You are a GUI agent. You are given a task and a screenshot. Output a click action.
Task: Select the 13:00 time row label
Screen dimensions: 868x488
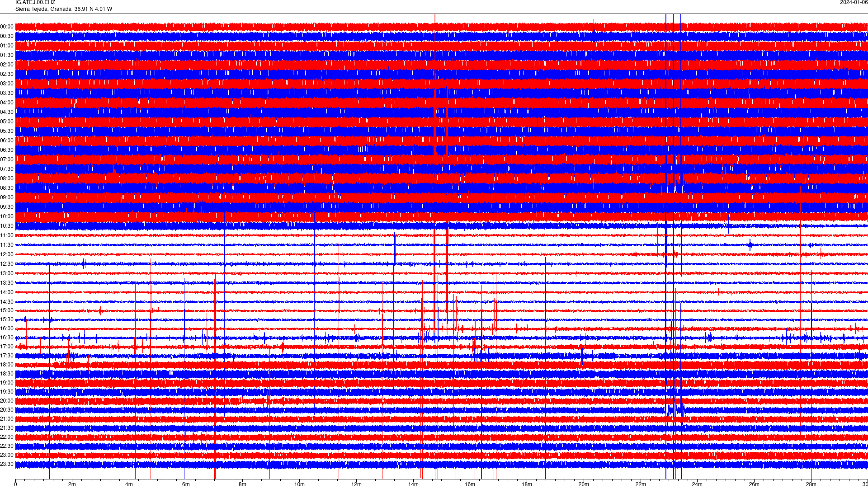[7, 273]
